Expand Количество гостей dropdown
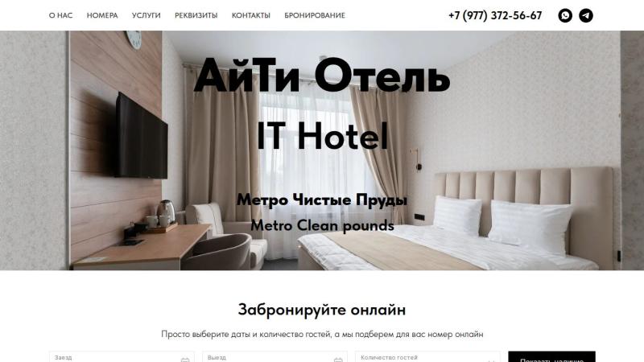Viewport: 644px width, 362px height. (x=427, y=356)
